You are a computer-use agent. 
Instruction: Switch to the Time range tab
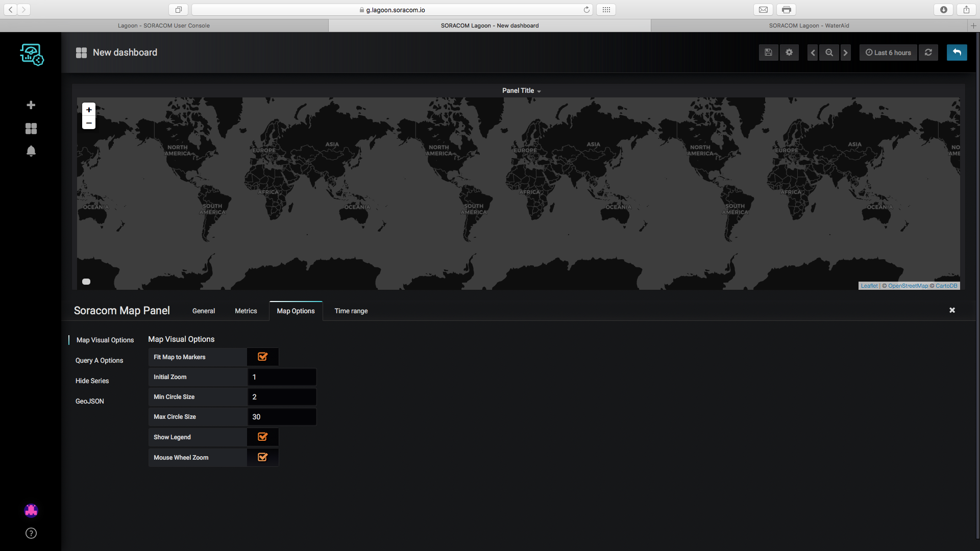pos(351,311)
